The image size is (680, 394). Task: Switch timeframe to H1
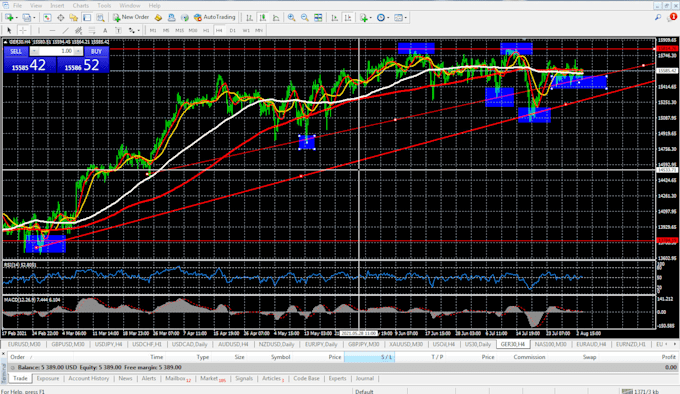pos(206,30)
